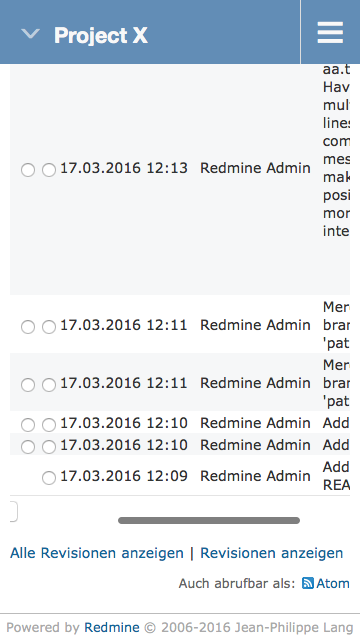The image size is (360, 640).
Task: Select the radio button for 12:09 revision
Action: [x=49, y=478]
